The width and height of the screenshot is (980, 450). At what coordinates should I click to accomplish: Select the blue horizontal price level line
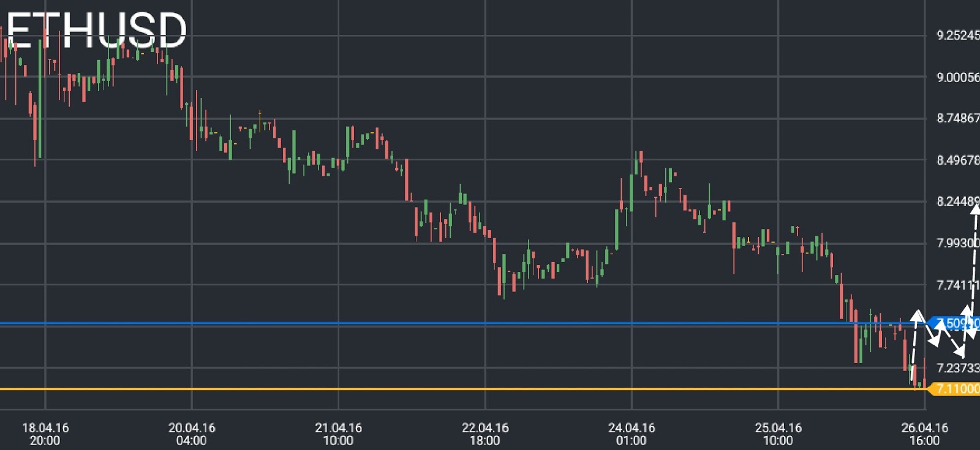462,323
